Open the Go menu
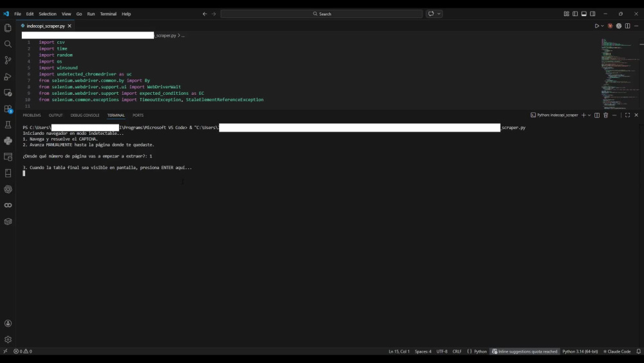The image size is (644, 363). pos(79,14)
